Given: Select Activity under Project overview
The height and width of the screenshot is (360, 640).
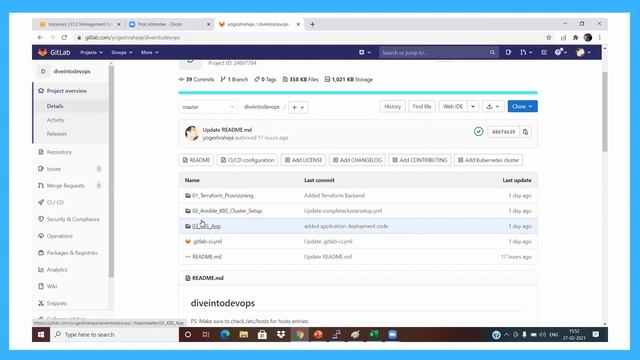Looking at the screenshot, I should pos(56,120).
